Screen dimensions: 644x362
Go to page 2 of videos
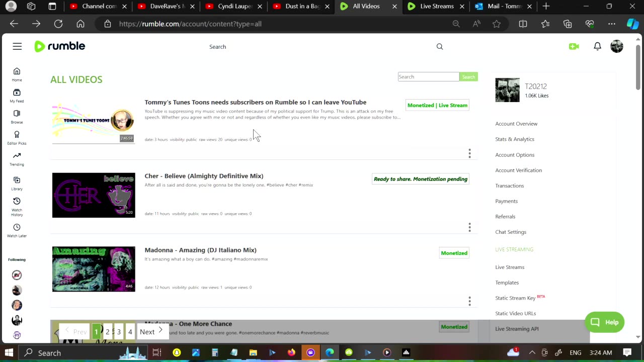pyautogui.click(x=108, y=332)
